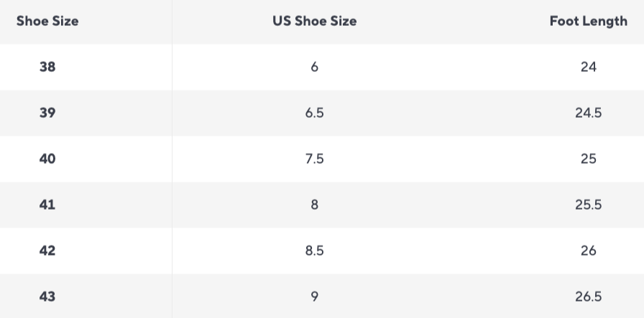Click the Foot Length column header
Screen dimensions: 644x318
click(x=589, y=21)
